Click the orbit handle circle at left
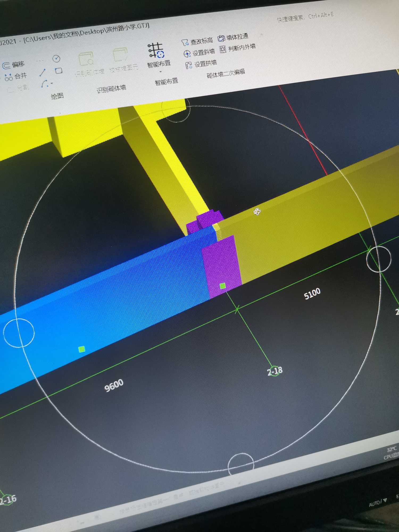The image size is (399, 532). pyautogui.click(x=19, y=332)
